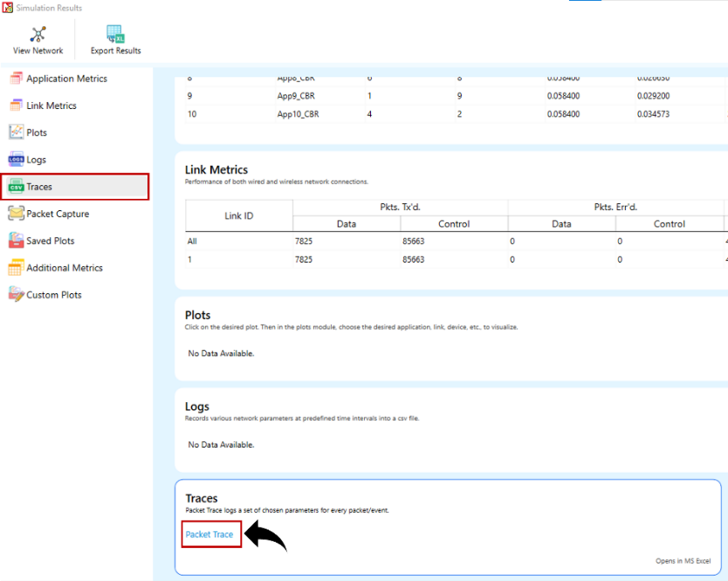Viewport: 728px width, 581px height.
Task: Click the Link ID column header
Action: [x=239, y=215]
